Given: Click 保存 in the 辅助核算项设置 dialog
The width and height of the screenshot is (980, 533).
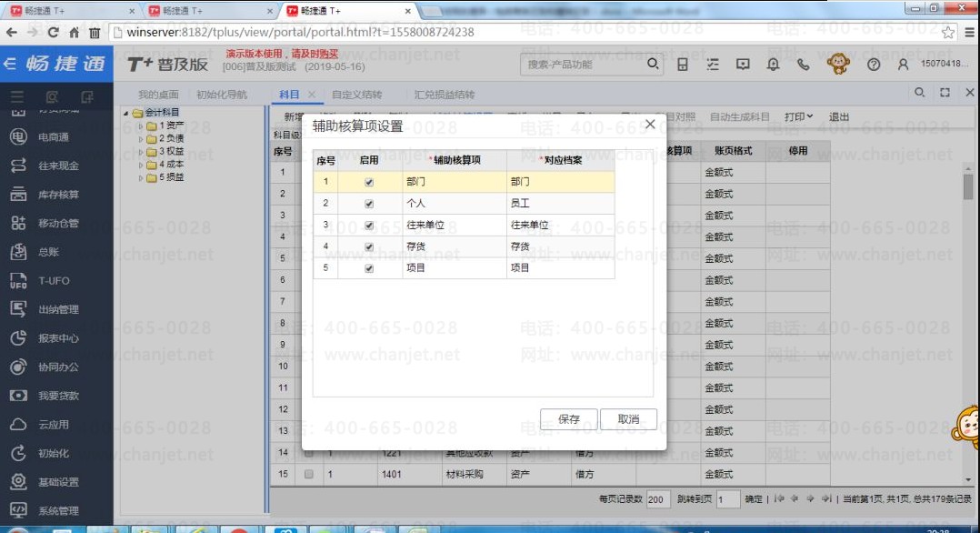Looking at the screenshot, I should 569,419.
